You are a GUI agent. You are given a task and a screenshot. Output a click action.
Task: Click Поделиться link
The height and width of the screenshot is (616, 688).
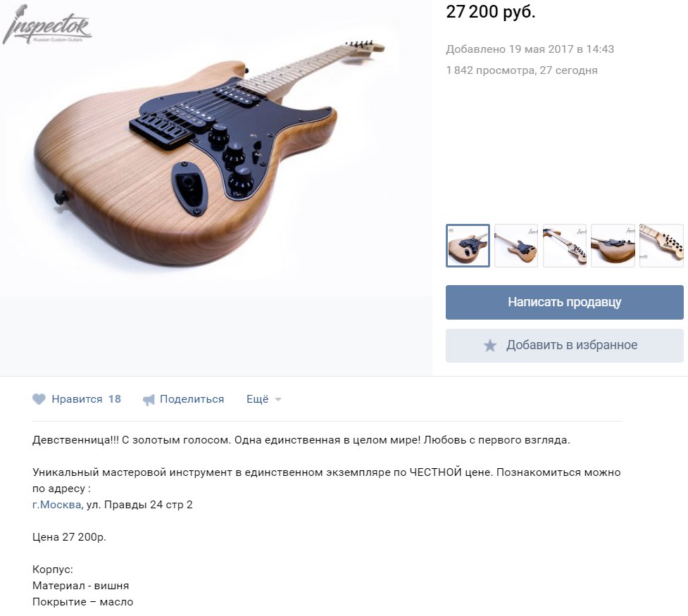192,399
